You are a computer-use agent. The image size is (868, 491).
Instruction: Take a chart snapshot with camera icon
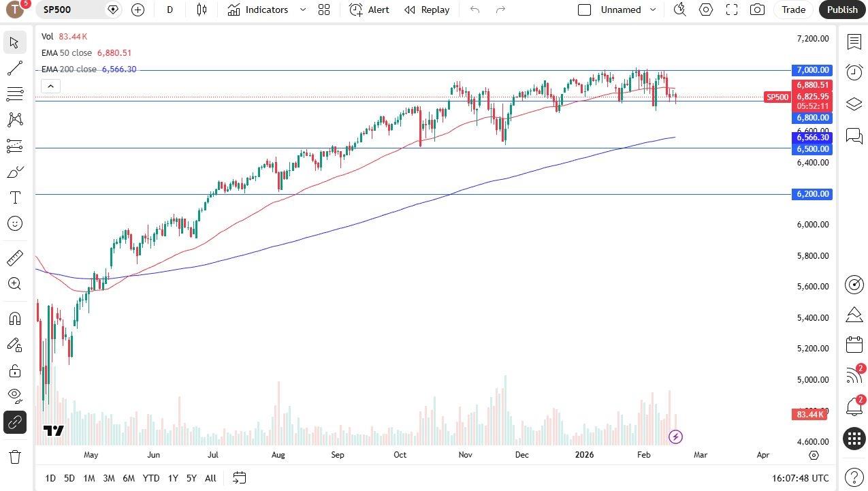[x=756, y=10]
